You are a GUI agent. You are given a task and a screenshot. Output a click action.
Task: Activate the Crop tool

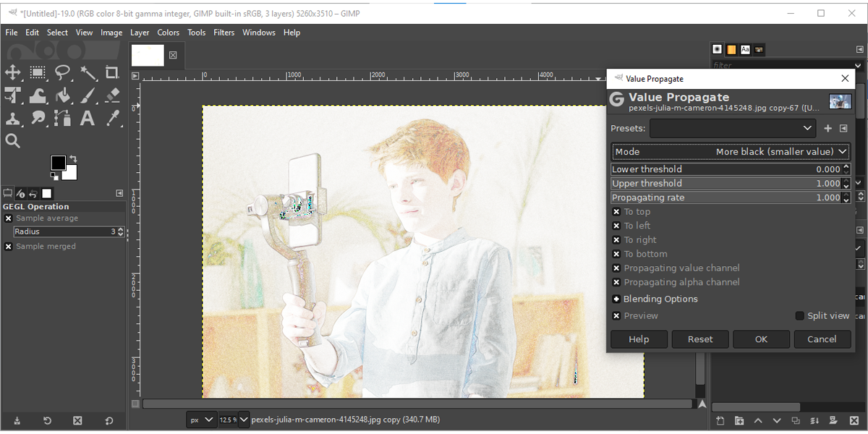(112, 72)
